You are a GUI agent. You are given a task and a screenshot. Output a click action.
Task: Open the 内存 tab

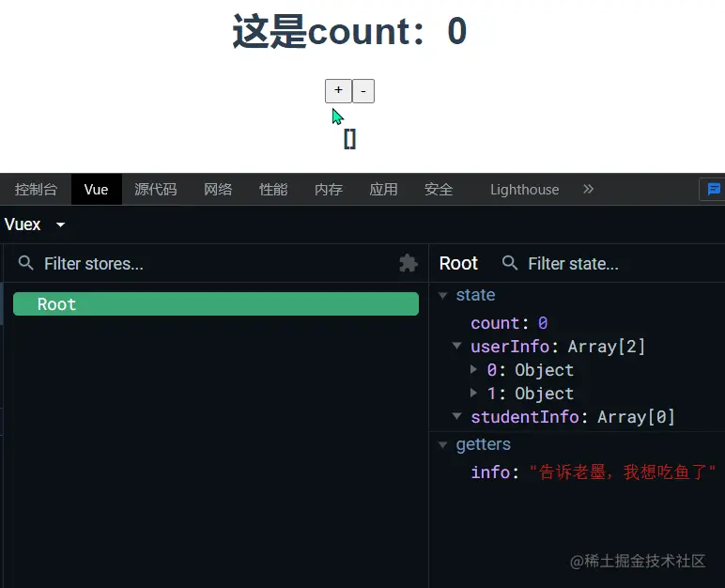point(329,189)
